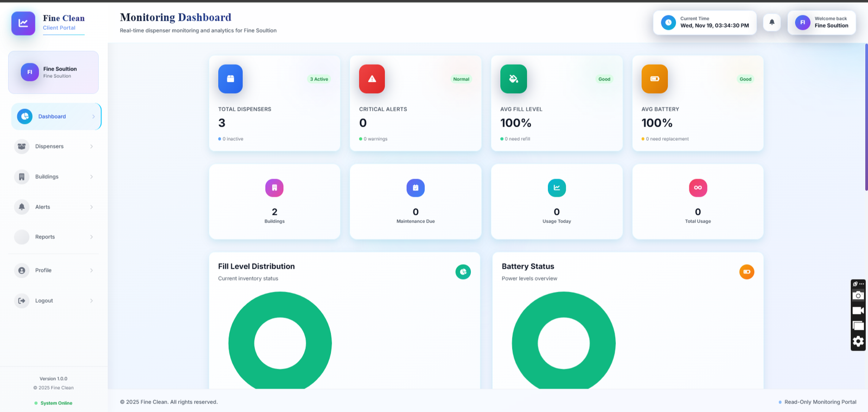The image size is (868, 412).
Task: Click the "System Online" status text
Action: (x=56, y=403)
